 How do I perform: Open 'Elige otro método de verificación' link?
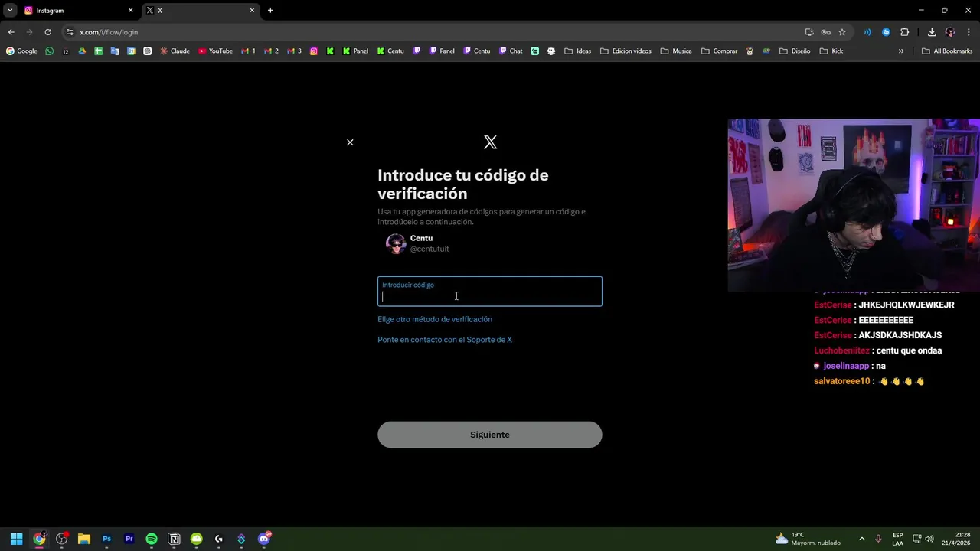point(435,319)
